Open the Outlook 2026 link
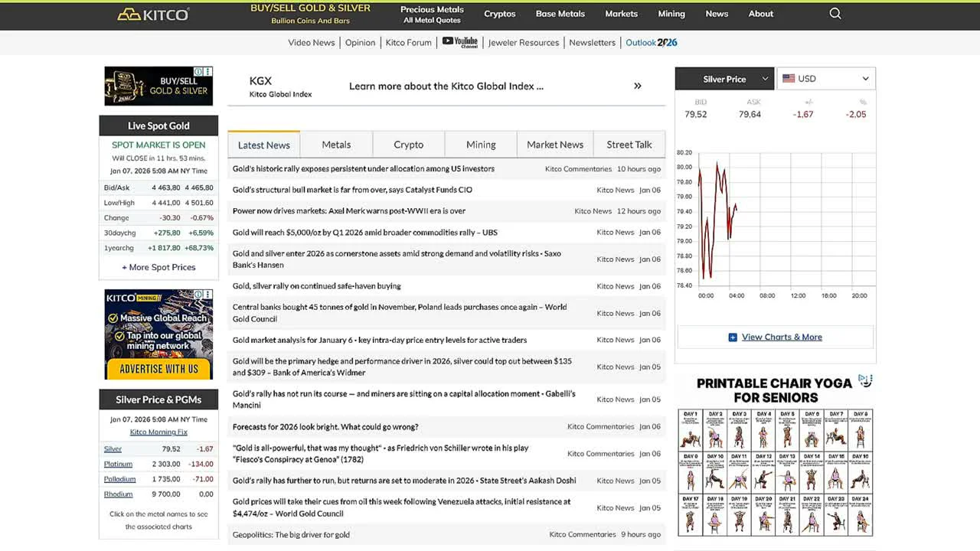Viewport: 980px width, 551px height. [651, 42]
